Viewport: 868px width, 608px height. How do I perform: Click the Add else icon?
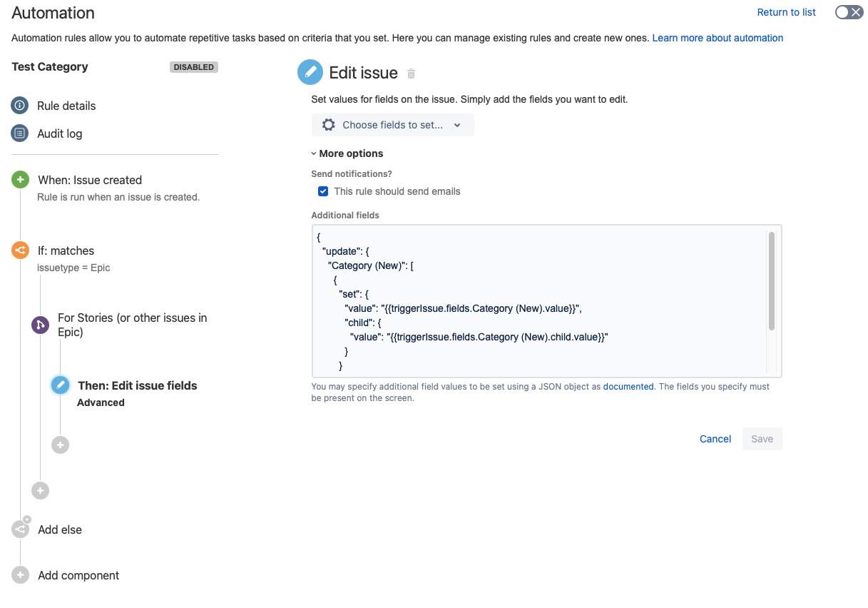point(20,530)
